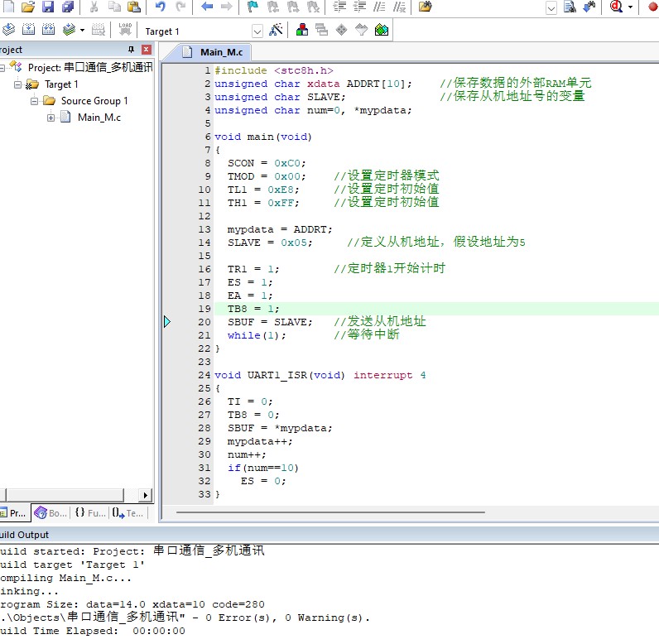The width and height of the screenshot is (659, 644).
Task: Close the Project panel
Action: pyautogui.click(x=146, y=50)
